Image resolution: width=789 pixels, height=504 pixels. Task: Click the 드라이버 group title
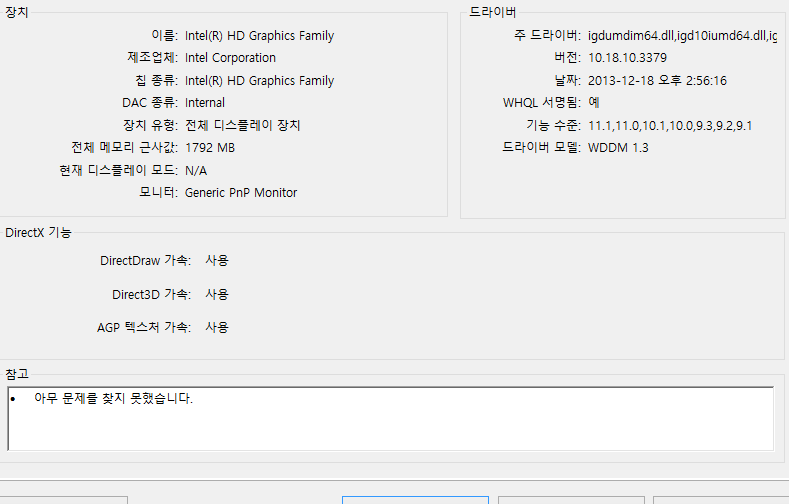493,12
